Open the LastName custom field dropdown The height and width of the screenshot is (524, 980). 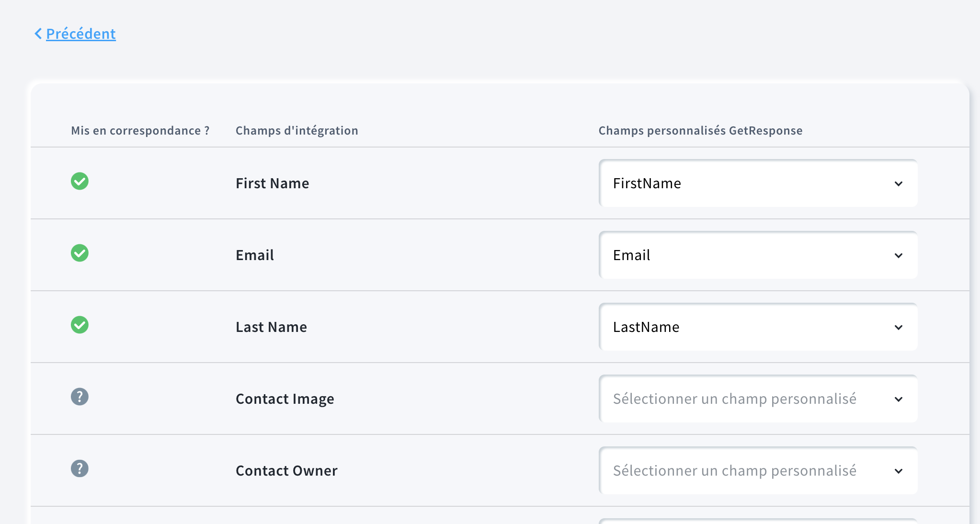(758, 327)
